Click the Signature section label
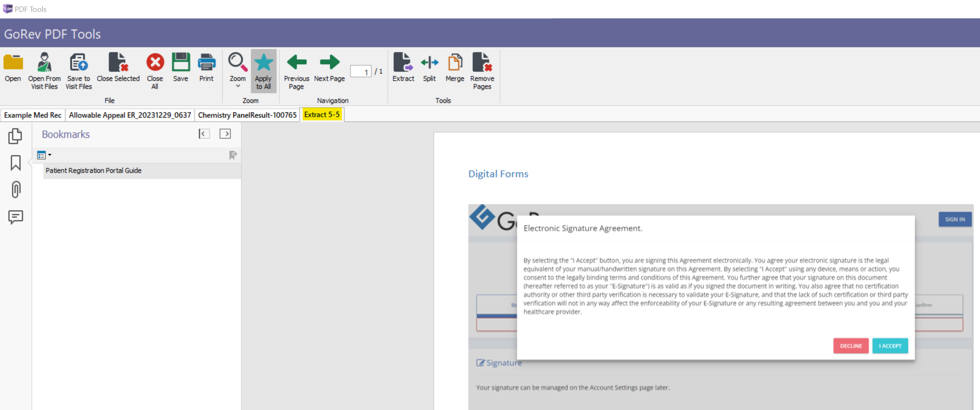 coord(499,363)
